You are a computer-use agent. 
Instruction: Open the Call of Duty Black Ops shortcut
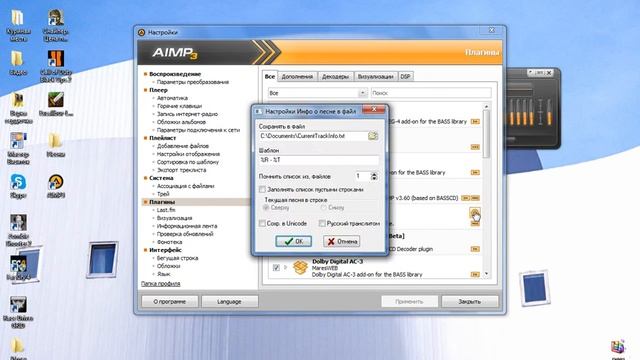click(x=56, y=67)
